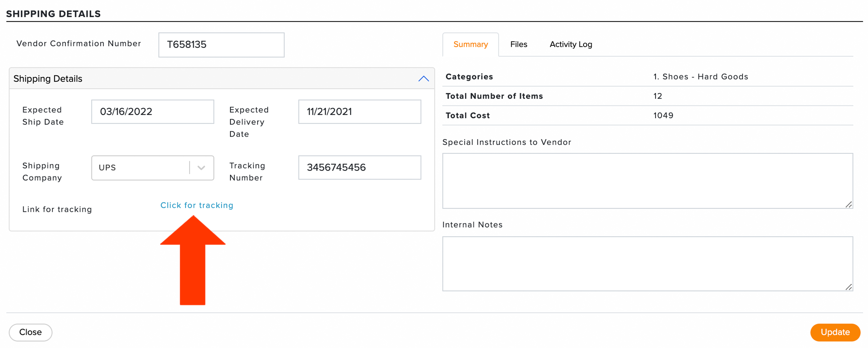Image resolution: width=868 pixels, height=348 pixels.
Task: Click the 'Vendor Confirmation Number' label
Action: (78, 43)
